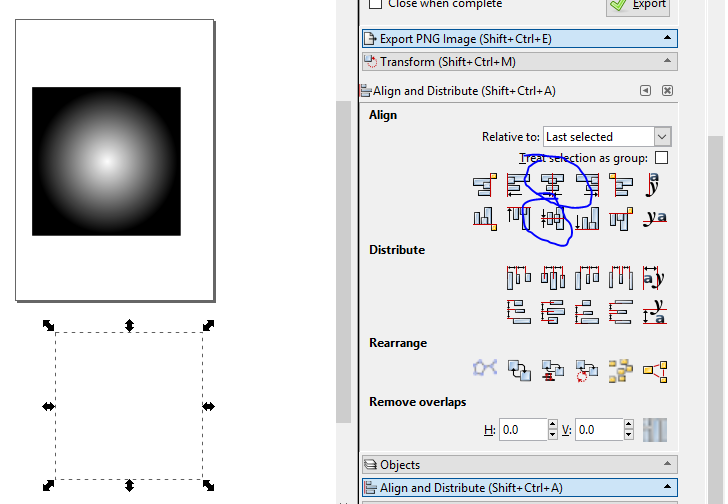Distribute left edges equidistantly
Viewport: 728px width, 504px height.
pos(519,278)
